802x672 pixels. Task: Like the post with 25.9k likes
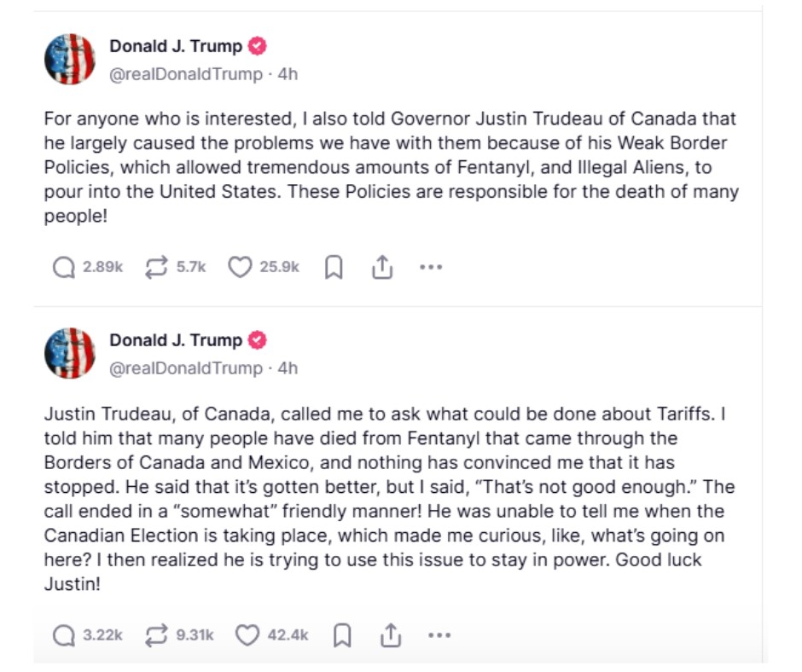[x=241, y=268]
